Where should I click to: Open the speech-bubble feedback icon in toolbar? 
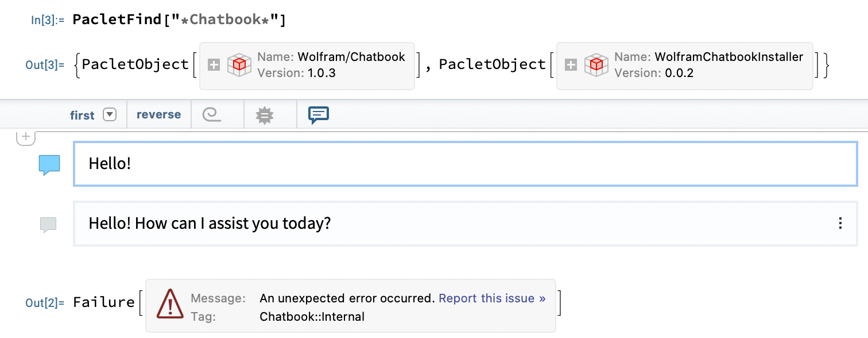[317, 114]
